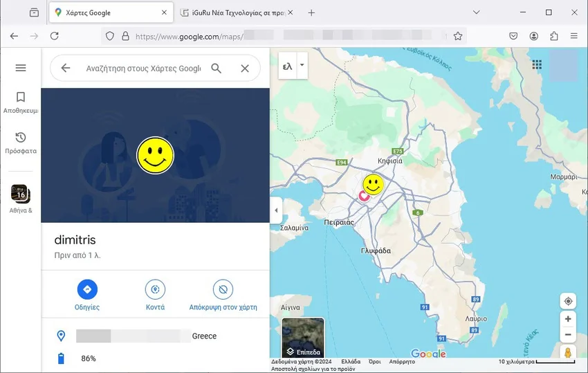Click the smiley marker on the map
Screen dimensions: 588x373
373,184
